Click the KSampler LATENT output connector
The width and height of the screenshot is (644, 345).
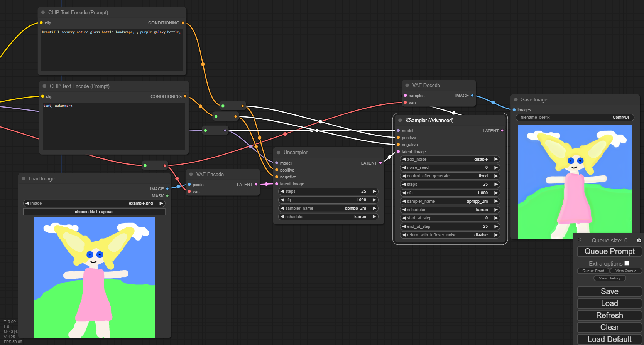502,131
